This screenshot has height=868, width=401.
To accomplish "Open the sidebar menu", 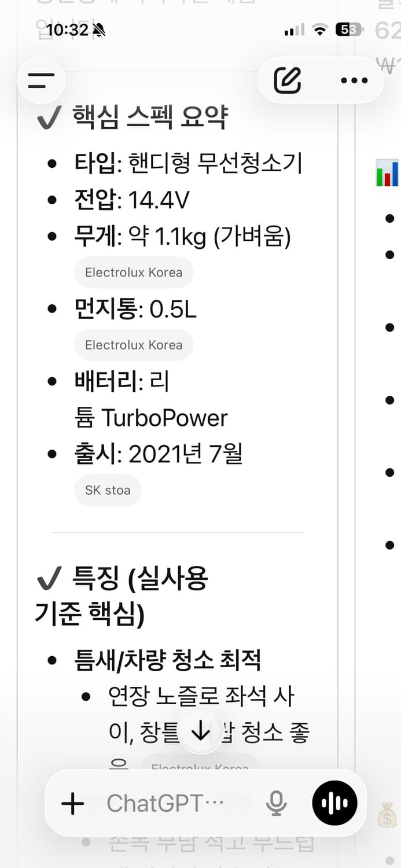I will pyautogui.click(x=41, y=80).
